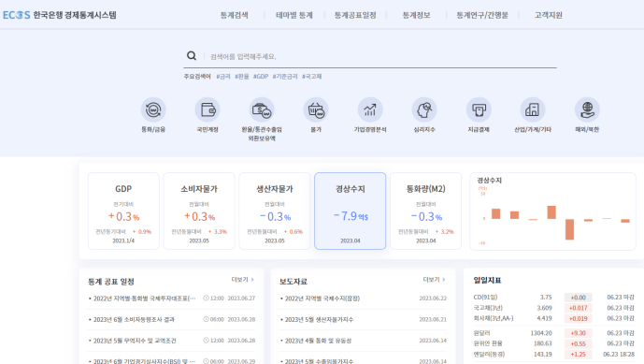
Task: Click the 보도자료 heading
Action: click(x=293, y=282)
